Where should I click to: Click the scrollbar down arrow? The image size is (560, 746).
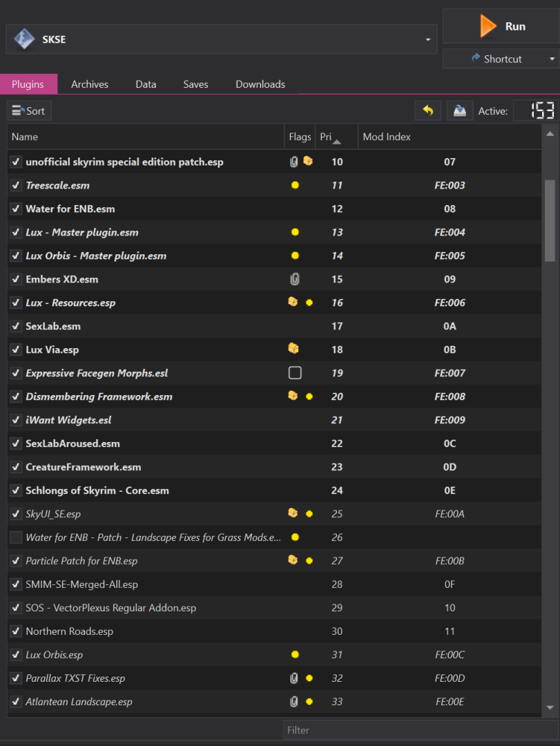[550, 707]
